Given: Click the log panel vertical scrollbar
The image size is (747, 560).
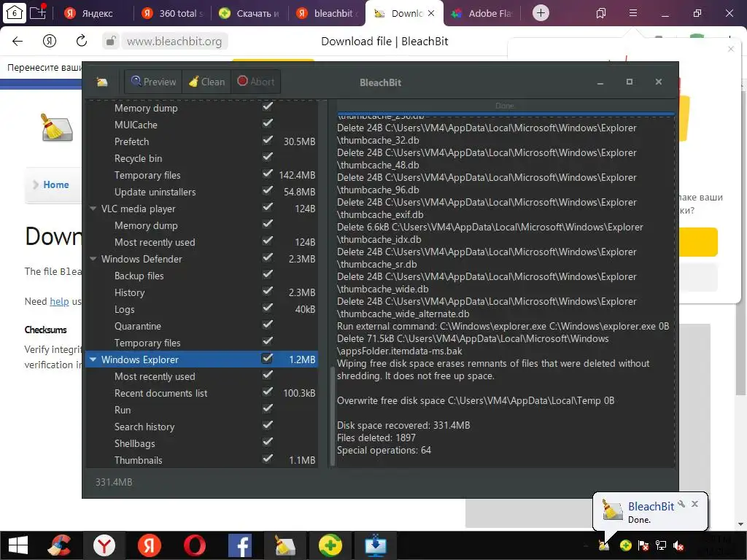Looking at the screenshot, I should 332,416.
